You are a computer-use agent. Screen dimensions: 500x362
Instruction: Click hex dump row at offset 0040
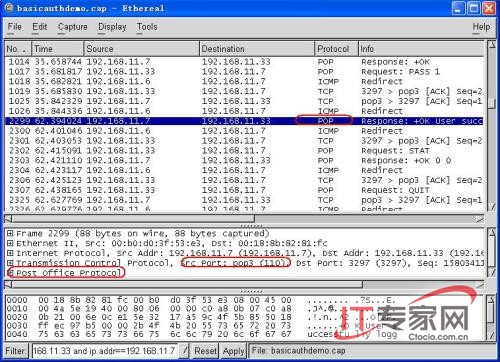click(x=201, y=334)
